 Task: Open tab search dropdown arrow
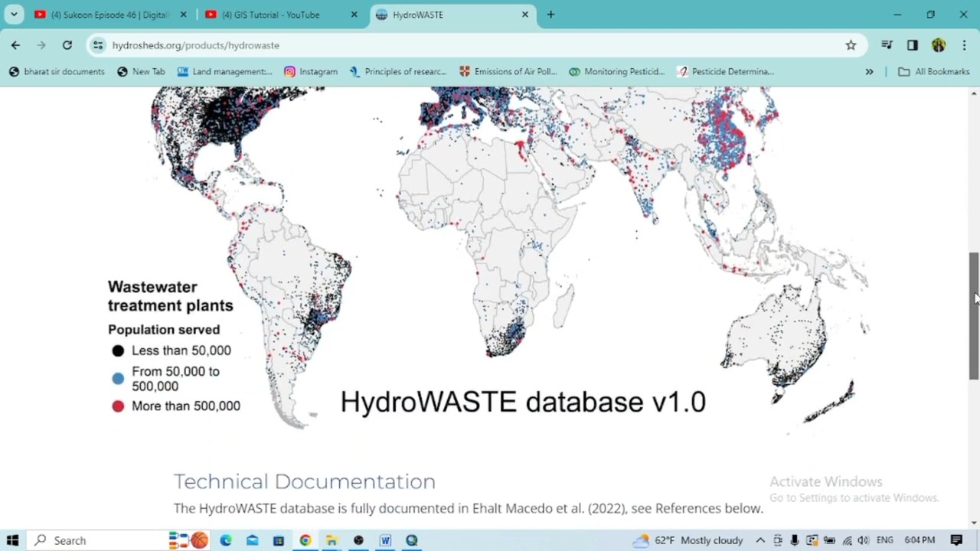pos(14,15)
